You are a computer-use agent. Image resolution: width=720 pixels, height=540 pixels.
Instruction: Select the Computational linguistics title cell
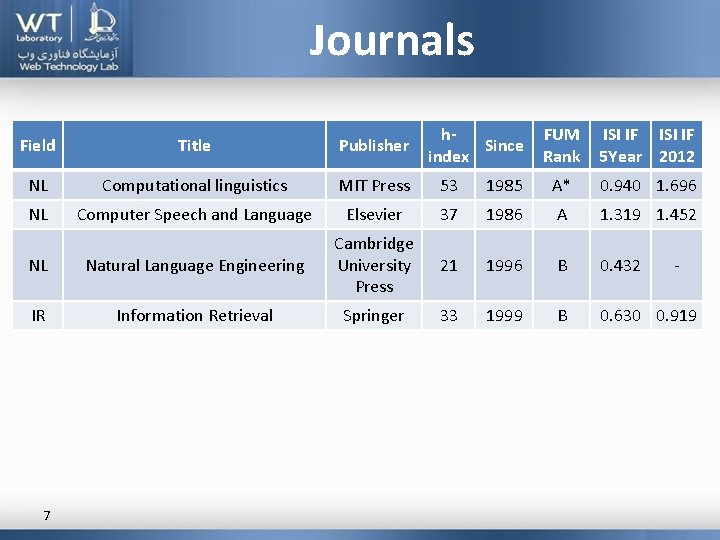[x=194, y=185]
